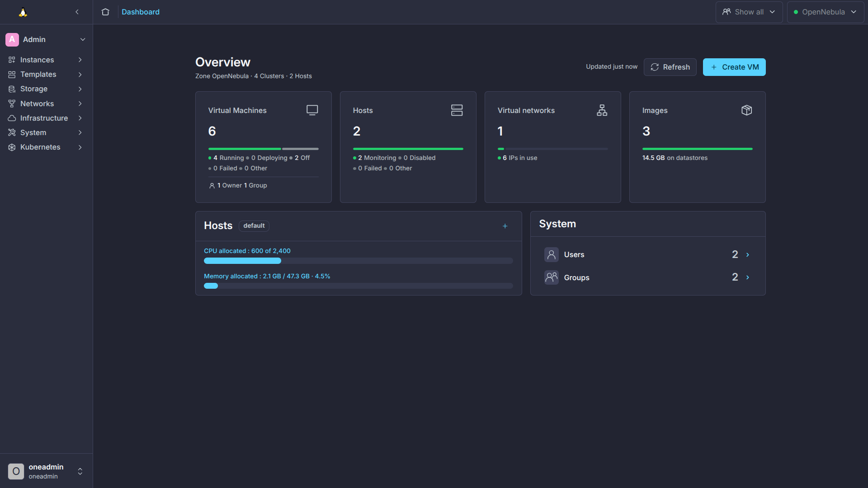Click the green status dot beside OpenNebula
The height and width of the screenshot is (488, 868).
tap(796, 12)
